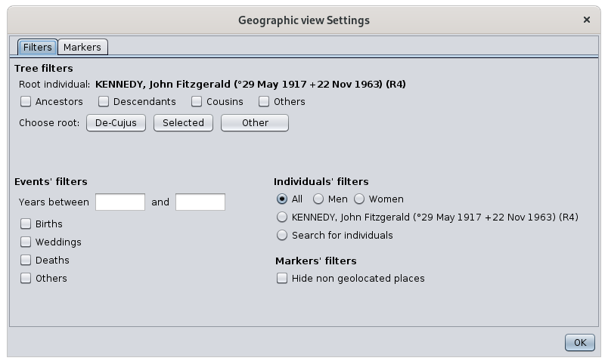Select the Filters tab
The height and width of the screenshot is (364, 608).
tap(38, 48)
